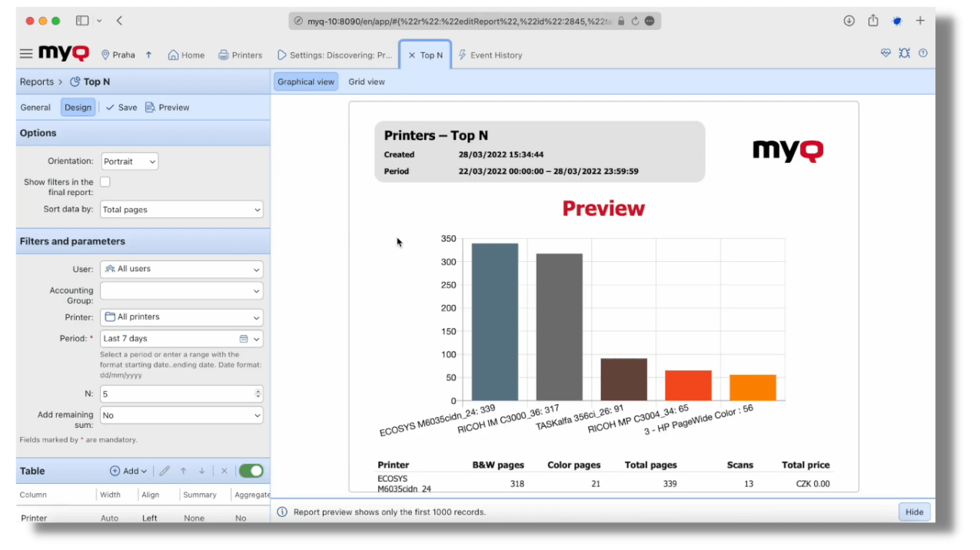This screenshot has height=550, width=980.
Task: Hide the report preview notice
Action: [x=915, y=512]
